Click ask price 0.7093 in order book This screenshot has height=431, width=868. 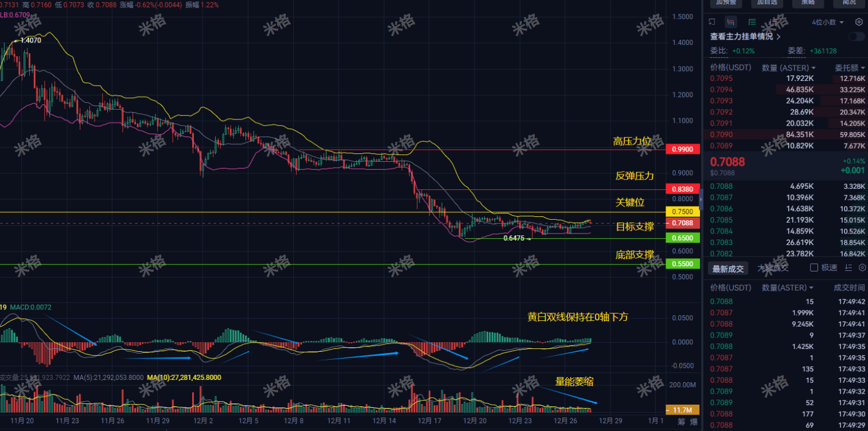(721, 100)
